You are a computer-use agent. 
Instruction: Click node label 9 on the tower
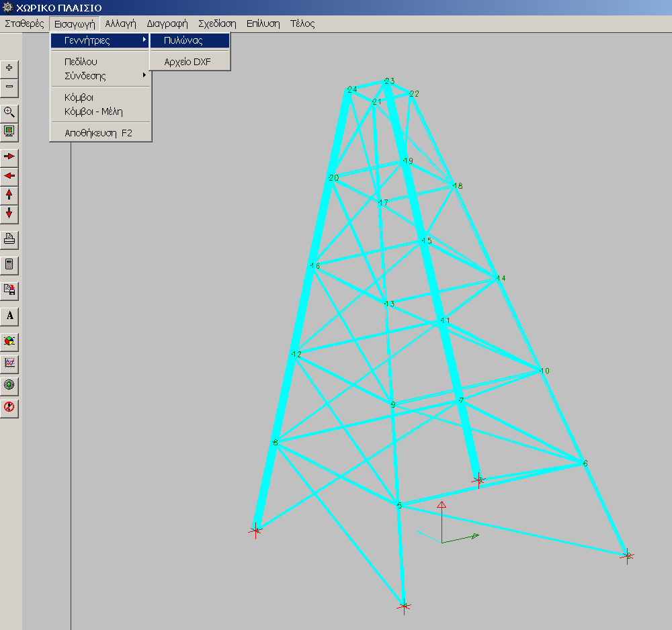393,404
